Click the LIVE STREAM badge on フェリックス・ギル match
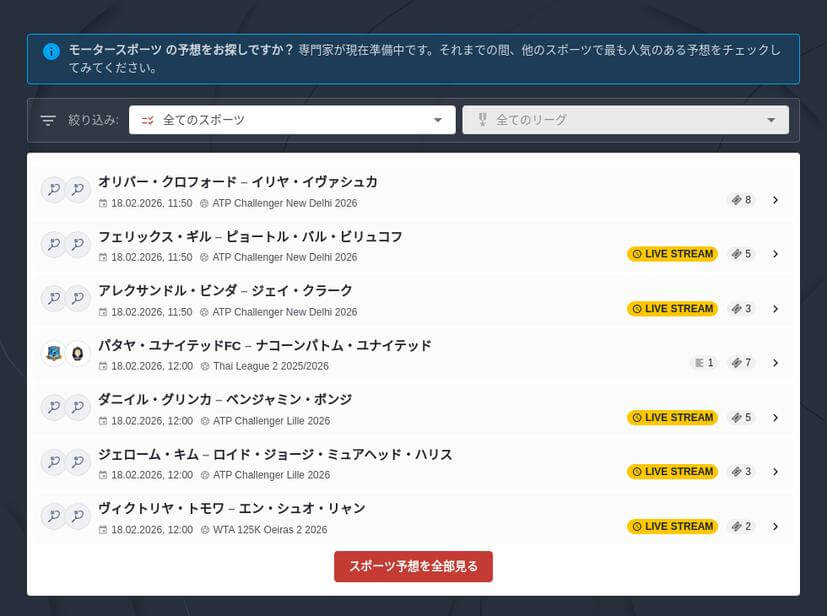Screen dimensions: 827x616 (x=672, y=254)
